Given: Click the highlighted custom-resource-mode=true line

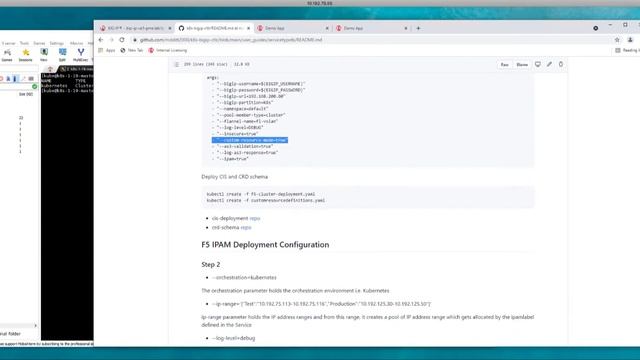Looking at the screenshot, I should coord(250,140).
